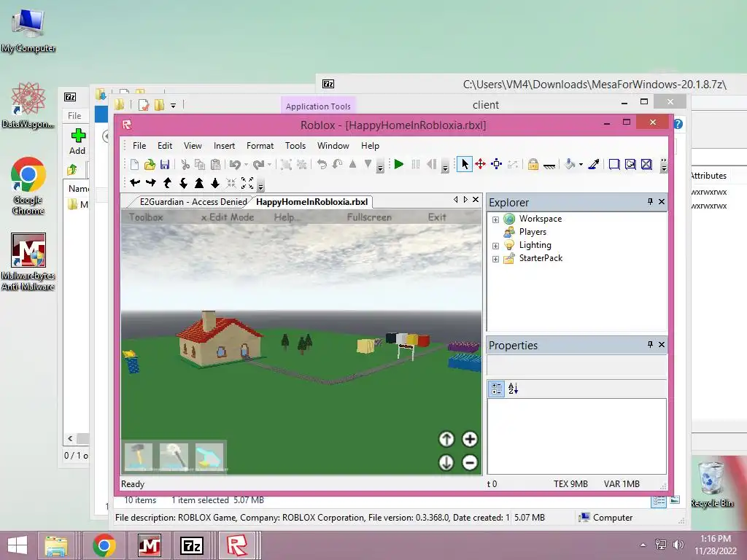Click the solid down arrow camera icon

click(x=215, y=183)
